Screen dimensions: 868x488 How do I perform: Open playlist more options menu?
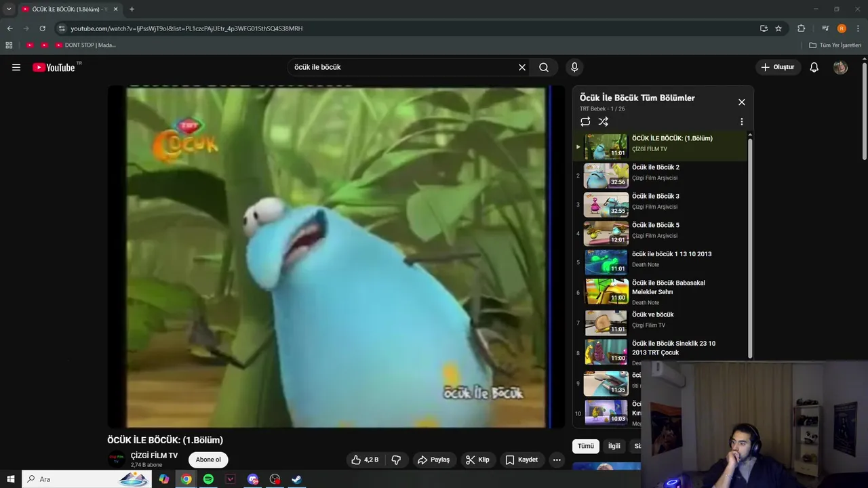tap(742, 121)
